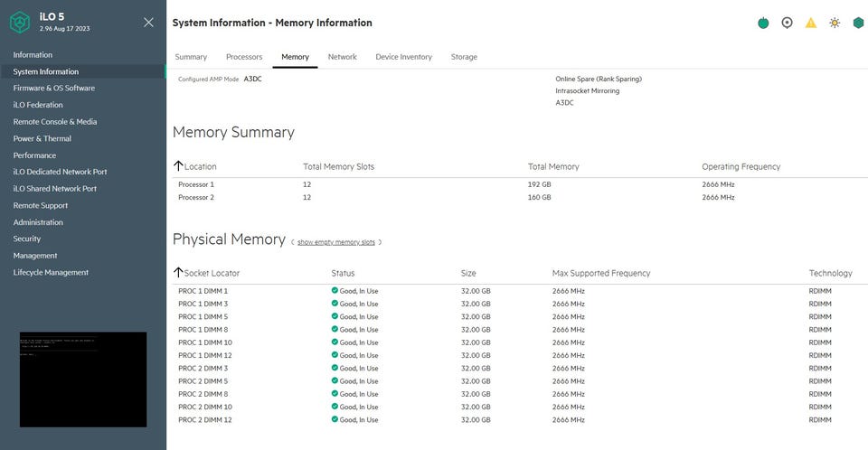Click the UID indicator target icon
The image size is (868, 450).
pyautogui.click(x=787, y=23)
